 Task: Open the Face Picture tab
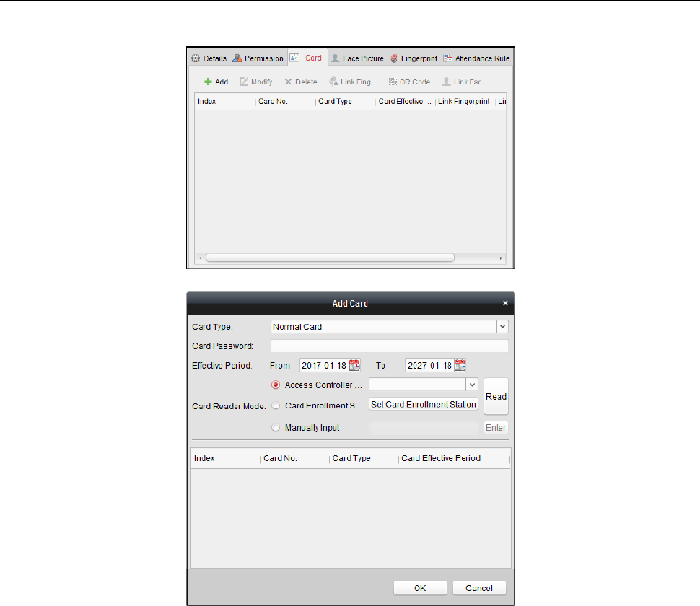[358, 58]
